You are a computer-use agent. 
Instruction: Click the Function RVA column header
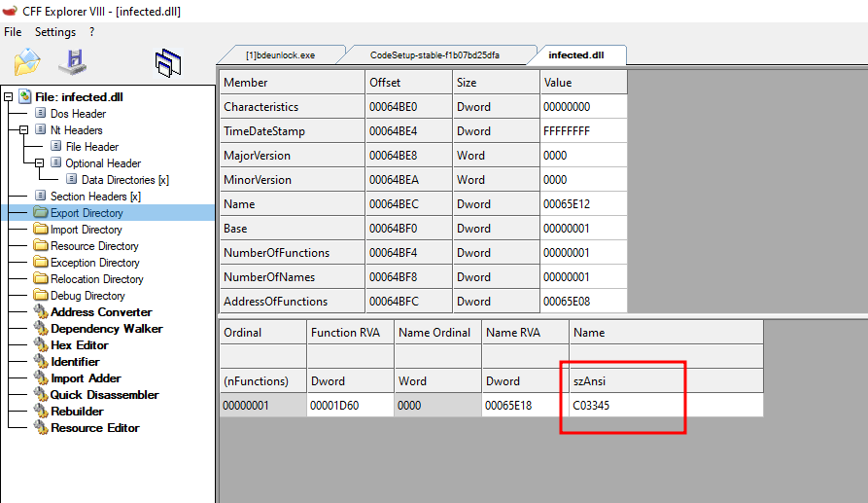pos(350,333)
